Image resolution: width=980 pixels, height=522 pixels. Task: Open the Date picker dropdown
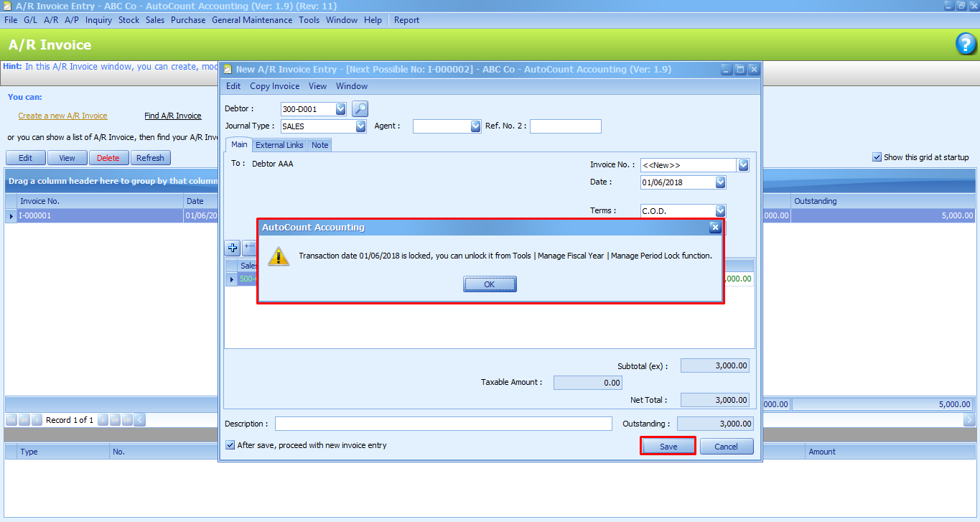(720, 182)
